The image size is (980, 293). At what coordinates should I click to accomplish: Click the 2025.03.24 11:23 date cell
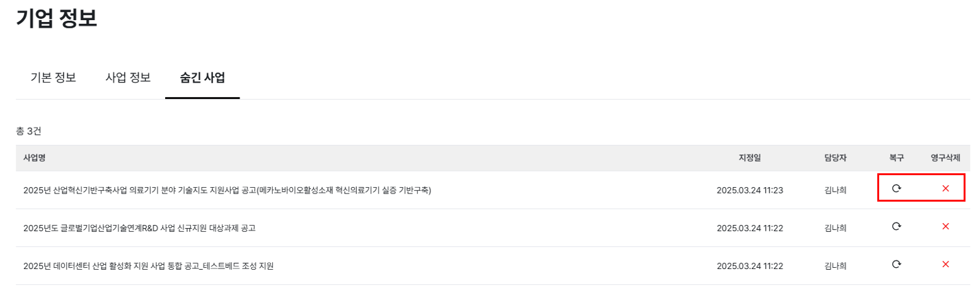(x=750, y=190)
